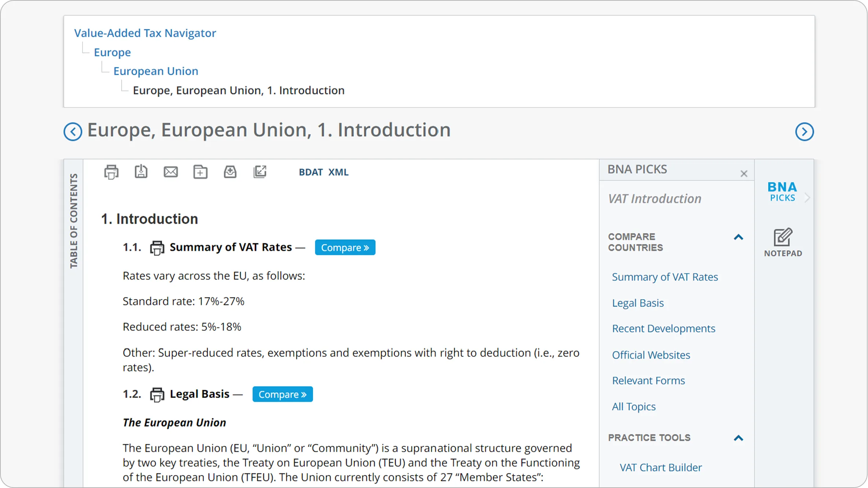868x488 pixels.
Task: Click the save to workspace icon
Action: (230, 172)
